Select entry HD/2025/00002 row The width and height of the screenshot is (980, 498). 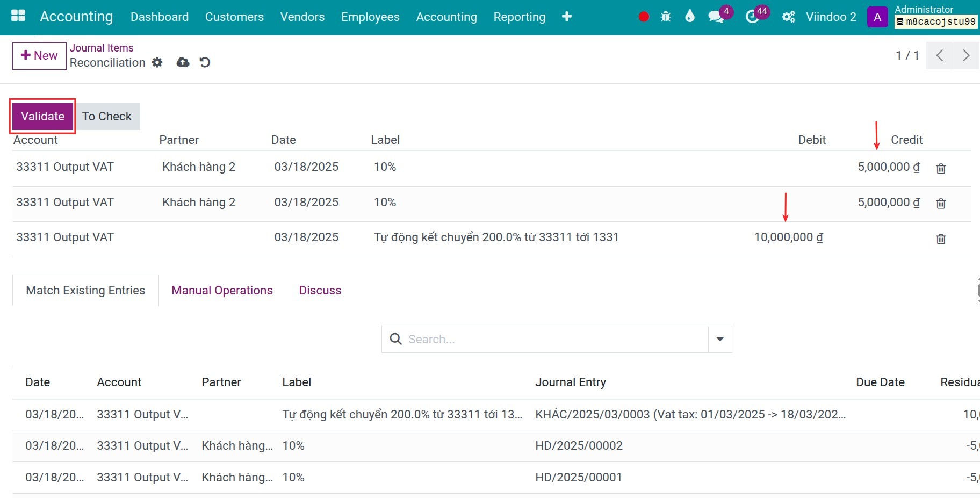point(495,445)
